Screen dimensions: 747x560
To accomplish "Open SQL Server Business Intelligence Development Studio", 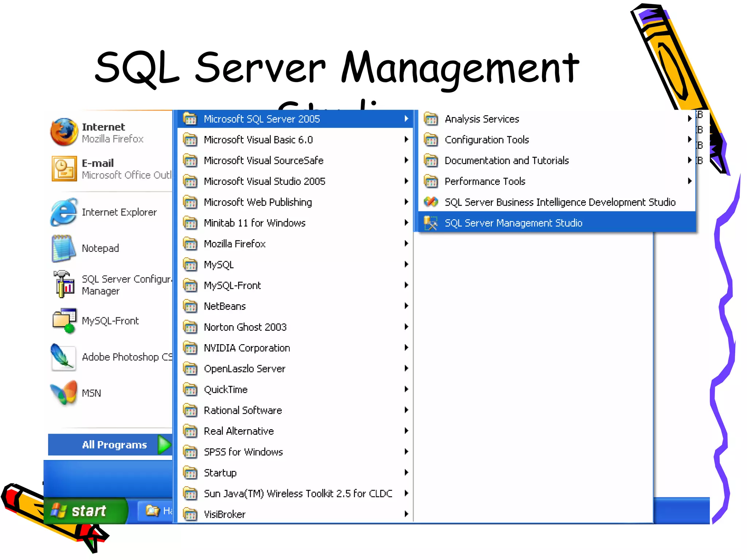I will (560, 202).
